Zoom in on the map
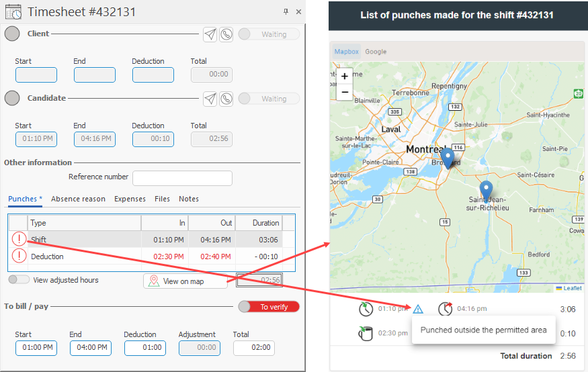This screenshot has width=588, height=372. (x=345, y=77)
